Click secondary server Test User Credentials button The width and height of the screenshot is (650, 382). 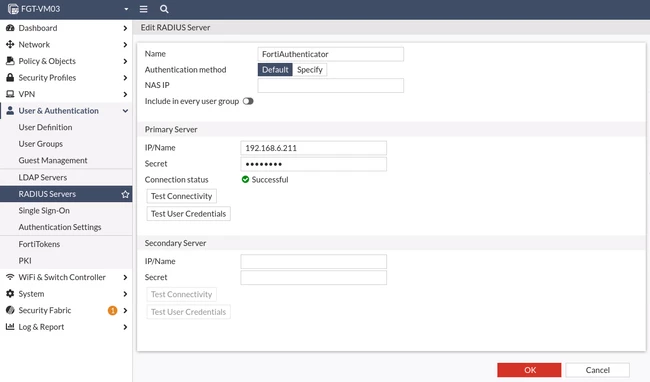[189, 312]
